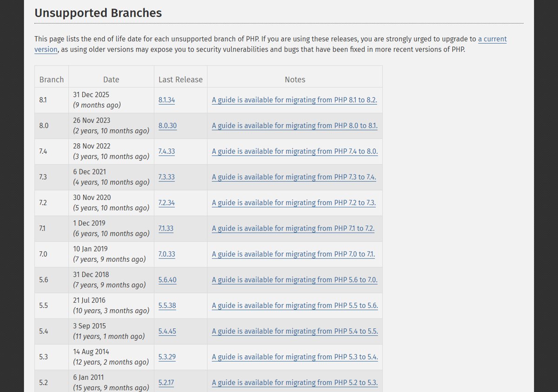Open the 8.1.34 release link
558x392 pixels.
pyautogui.click(x=166, y=100)
